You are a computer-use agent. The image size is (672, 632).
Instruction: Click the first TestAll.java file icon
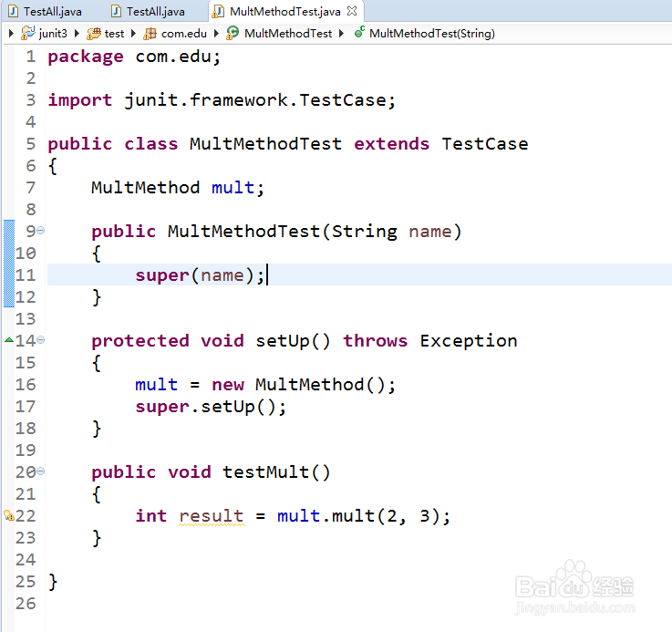(x=14, y=11)
